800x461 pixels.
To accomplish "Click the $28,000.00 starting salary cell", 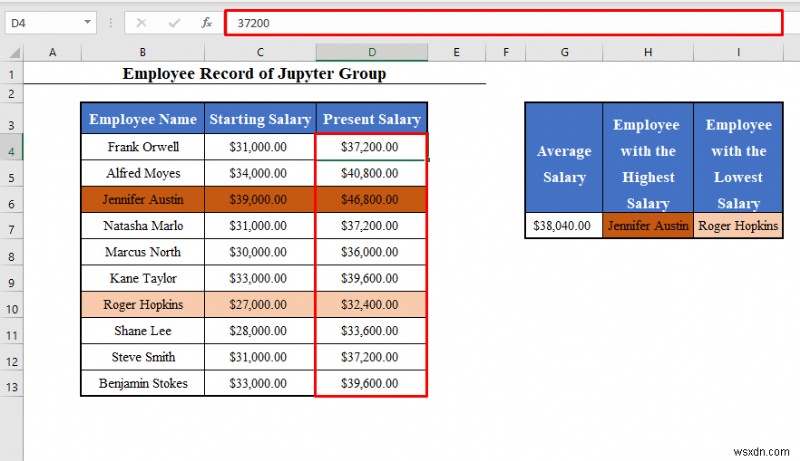I will [258, 330].
